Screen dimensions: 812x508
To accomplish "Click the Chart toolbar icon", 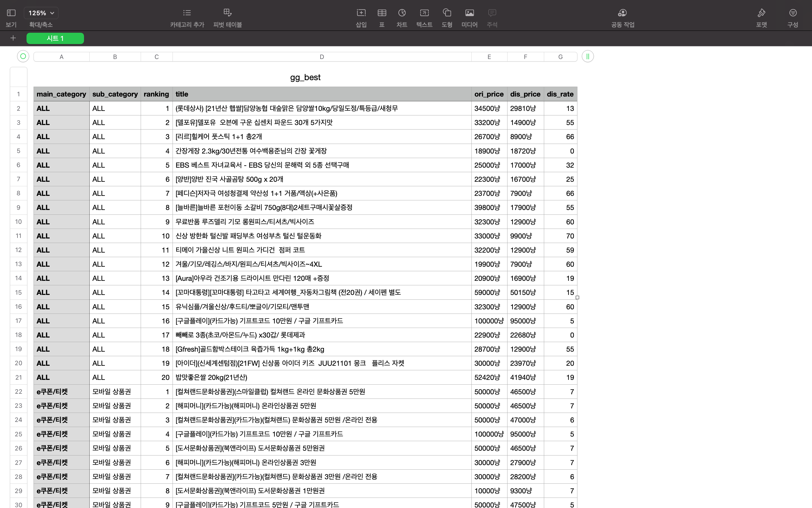I will coord(402,13).
